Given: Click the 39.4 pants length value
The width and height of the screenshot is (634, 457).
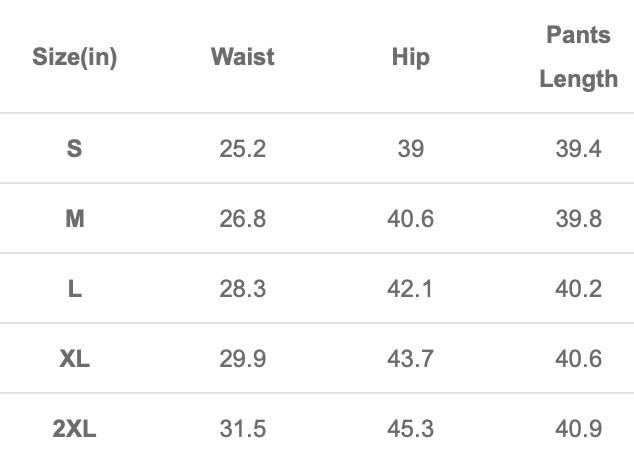Looking at the screenshot, I should point(578,149).
